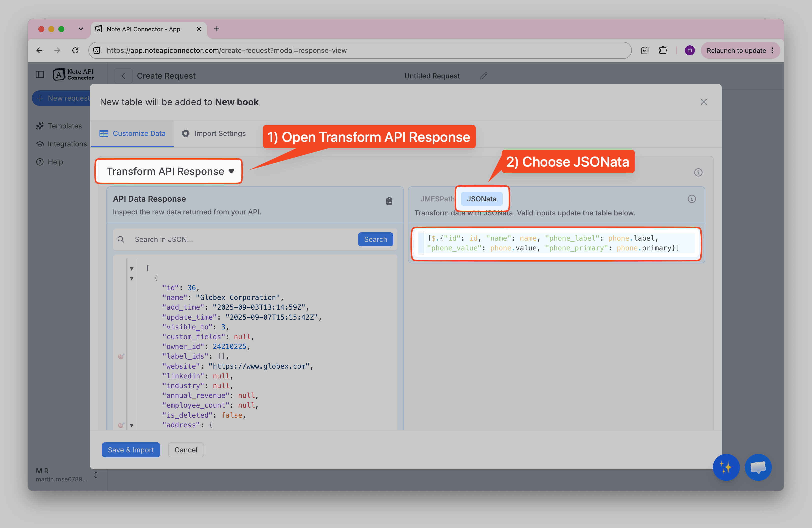The height and width of the screenshot is (528, 812).
Task: Open info icon beside JSONata tab
Action: coord(691,199)
